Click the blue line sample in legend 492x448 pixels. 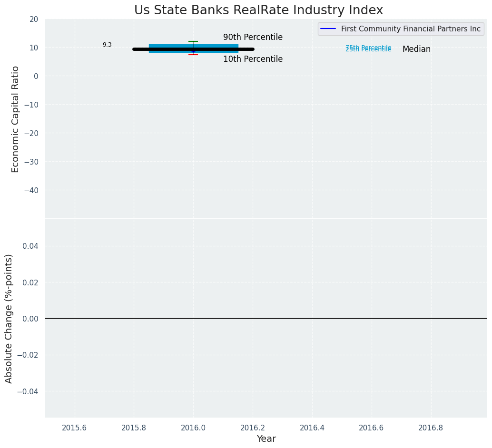point(329,29)
